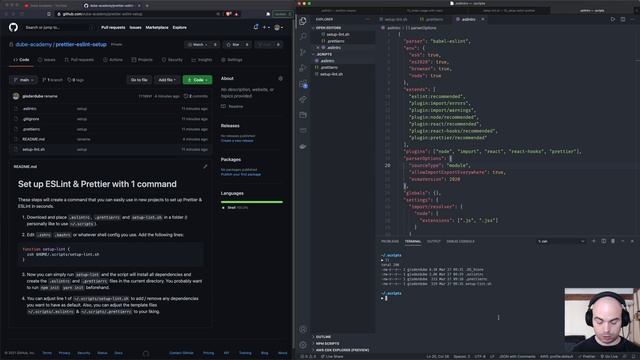640x360 pixels.
Task: Open Pull requests in GitHub top nav
Action: point(113,27)
